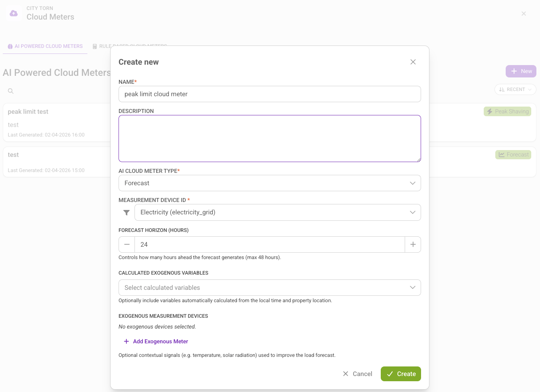Image resolution: width=540 pixels, height=392 pixels.
Task: Decrease the forecast horizon using the minus stepper
Action: tap(127, 244)
